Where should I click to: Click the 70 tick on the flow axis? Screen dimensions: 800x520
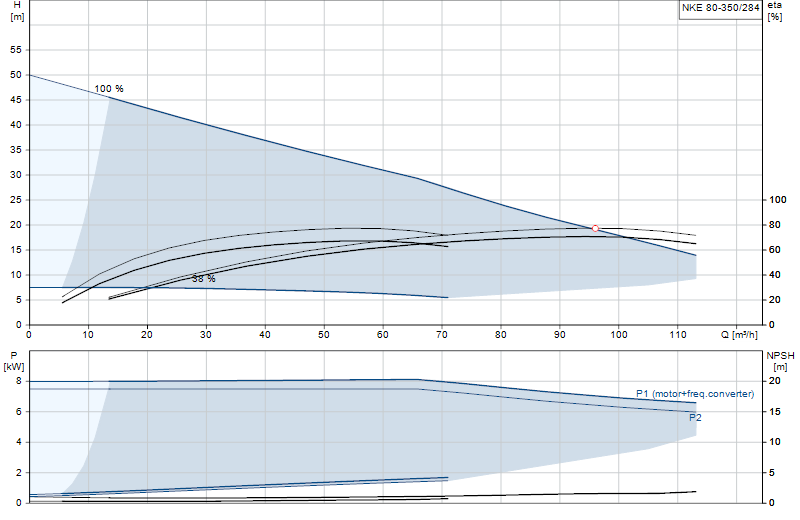coord(442,335)
